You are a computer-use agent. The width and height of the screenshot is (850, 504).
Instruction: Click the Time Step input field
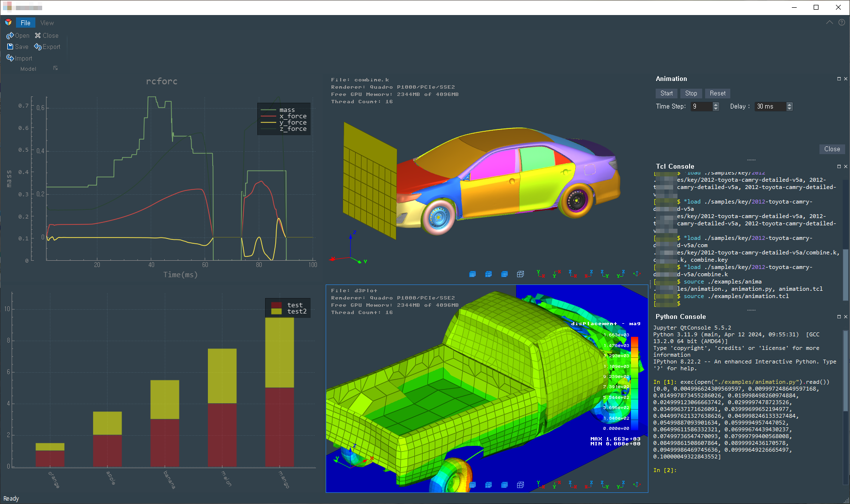coord(702,107)
